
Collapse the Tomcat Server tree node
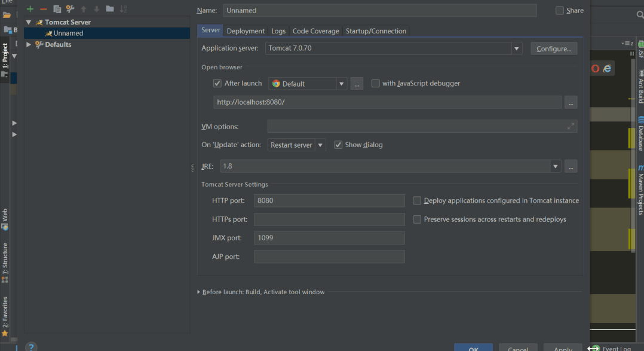[x=29, y=22]
